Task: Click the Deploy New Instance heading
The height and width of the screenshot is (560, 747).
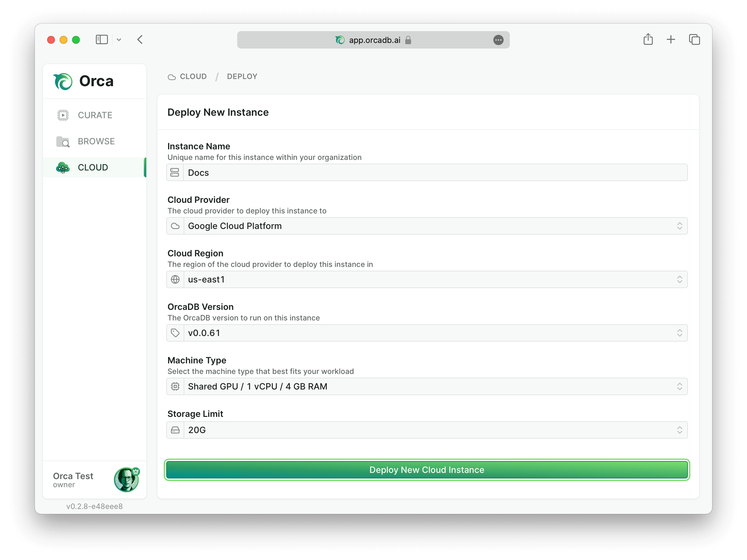Action: point(218,112)
